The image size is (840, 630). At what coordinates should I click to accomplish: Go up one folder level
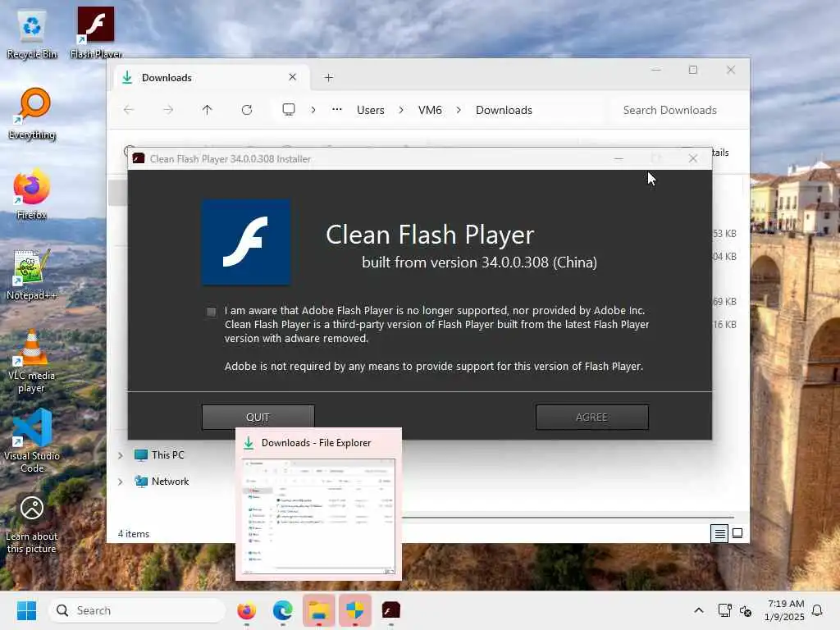(x=208, y=110)
